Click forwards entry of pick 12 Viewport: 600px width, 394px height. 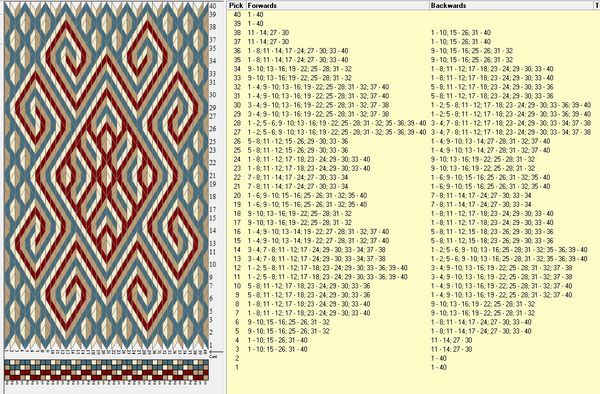click(x=328, y=268)
